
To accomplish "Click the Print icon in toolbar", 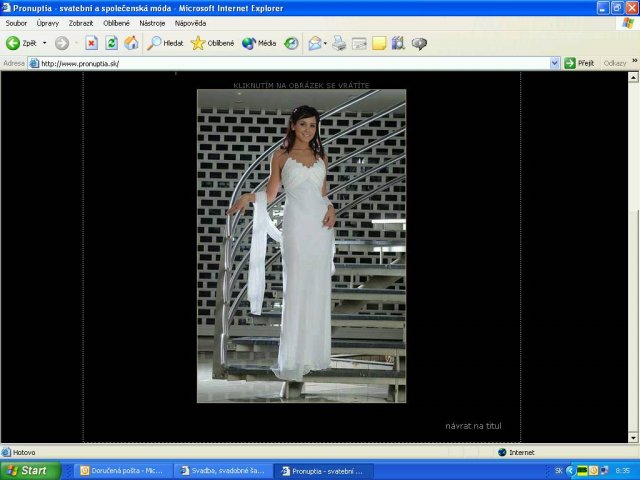I will coord(339,43).
